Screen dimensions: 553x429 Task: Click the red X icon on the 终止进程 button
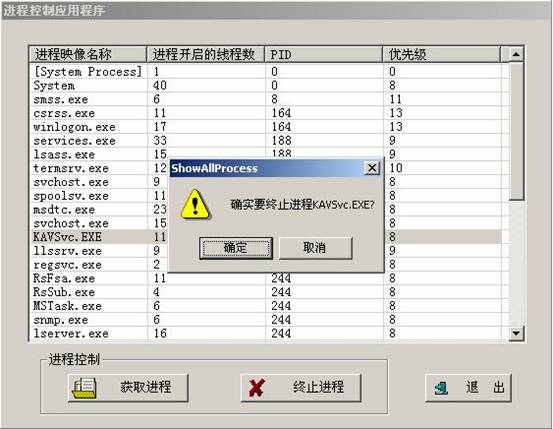256,388
